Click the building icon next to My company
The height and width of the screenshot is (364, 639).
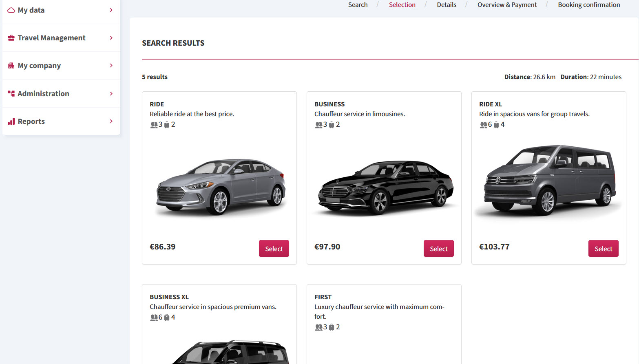[11, 66]
